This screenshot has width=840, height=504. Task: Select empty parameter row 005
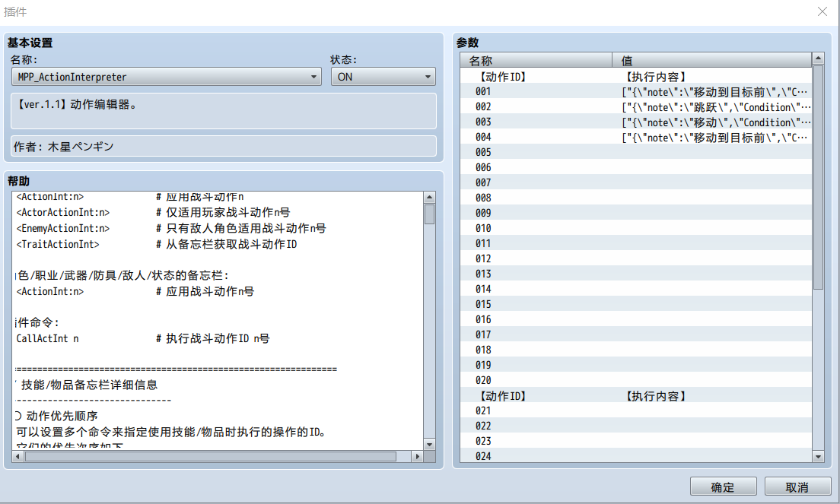pos(636,153)
